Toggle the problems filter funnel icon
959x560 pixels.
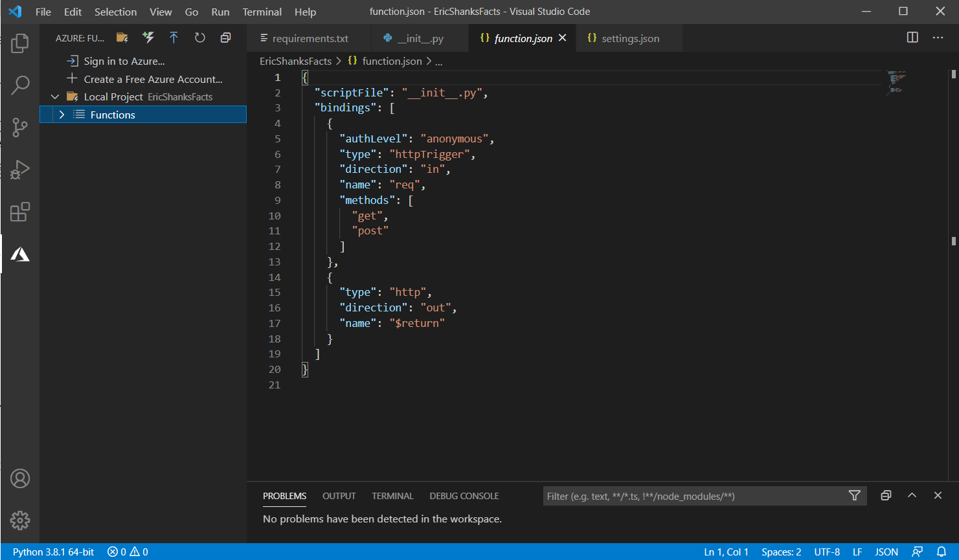pos(854,495)
